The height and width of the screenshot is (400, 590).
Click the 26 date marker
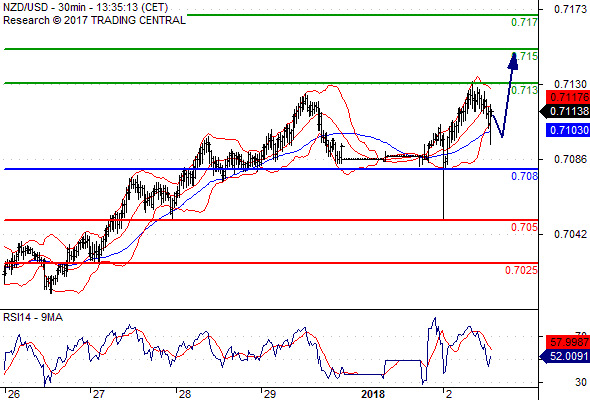(x=14, y=394)
